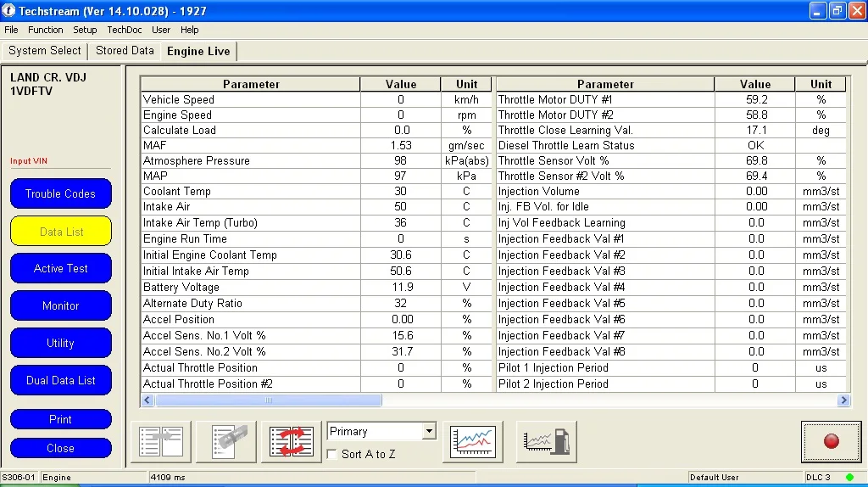The width and height of the screenshot is (868, 487).
Task: Select the Vehicle Speed row
Action: tap(316, 100)
